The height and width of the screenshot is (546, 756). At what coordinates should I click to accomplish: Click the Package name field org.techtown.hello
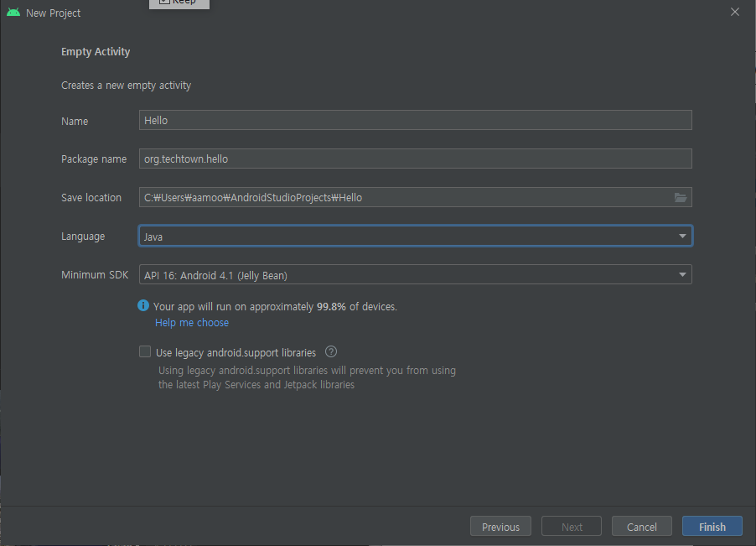[x=416, y=159]
